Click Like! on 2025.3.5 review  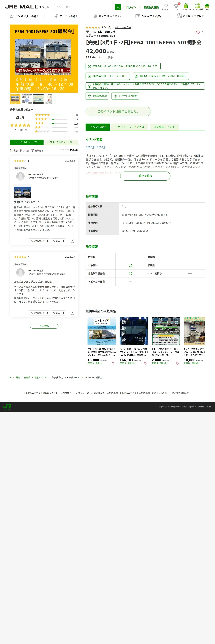(59, 241)
